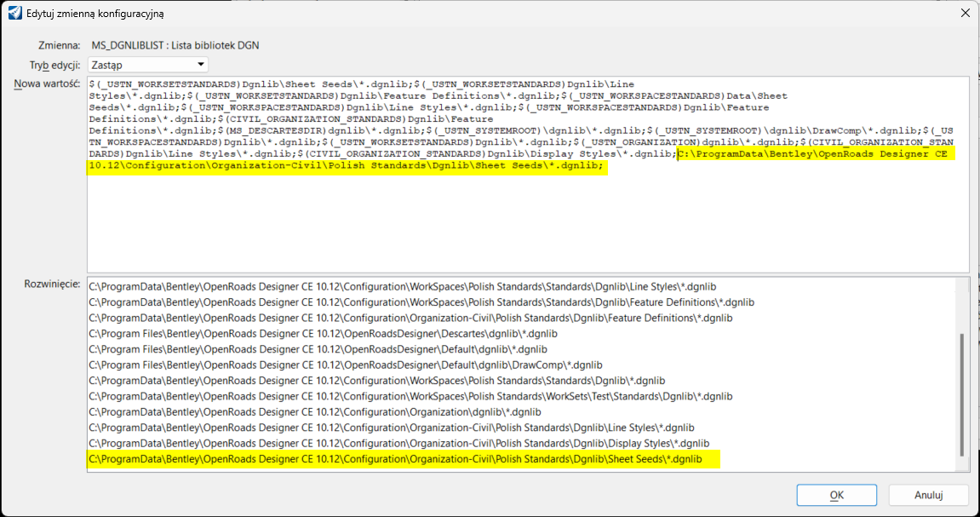This screenshot has height=517, width=980.
Task: Click the Nowa wartość label
Action: pos(47,83)
